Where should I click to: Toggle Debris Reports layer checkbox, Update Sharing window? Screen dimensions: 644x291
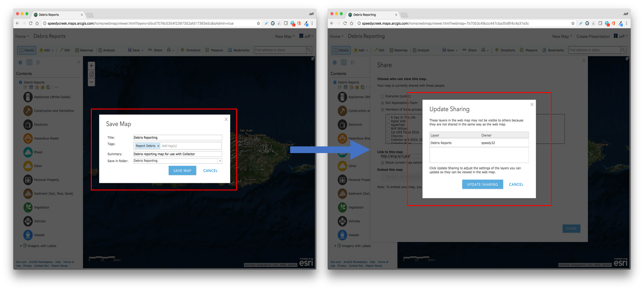tap(335, 82)
